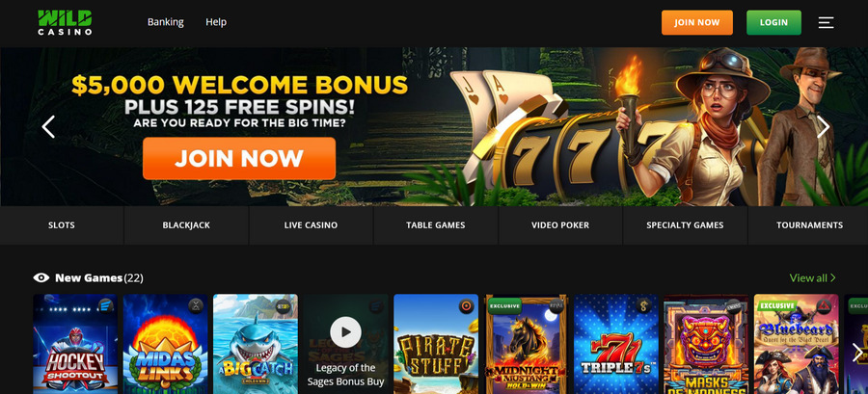Play Legacy of the Sages preview

[345, 332]
